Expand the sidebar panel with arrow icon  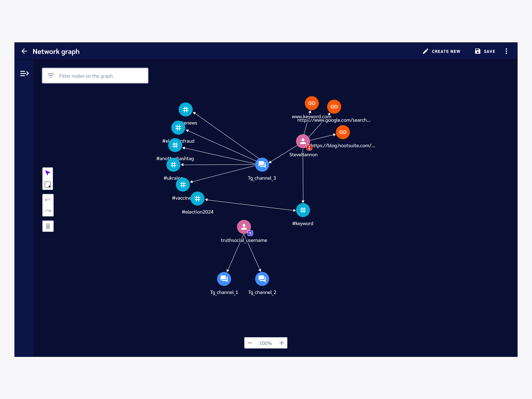coord(24,73)
